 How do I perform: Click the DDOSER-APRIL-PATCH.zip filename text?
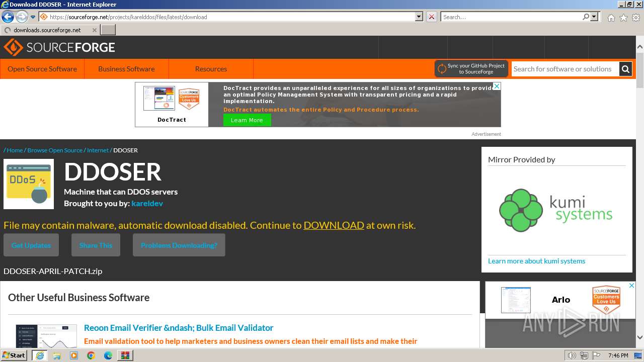point(53,271)
